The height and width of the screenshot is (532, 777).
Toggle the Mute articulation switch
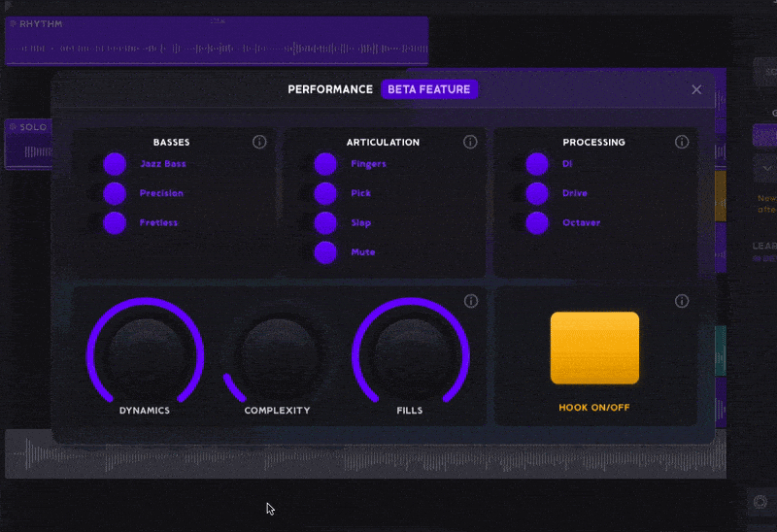(325, 252)
